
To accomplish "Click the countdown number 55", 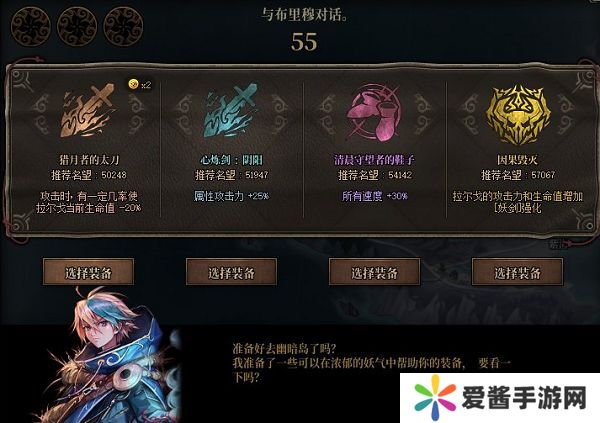I will pyautogui.click(x=304, y=42).
